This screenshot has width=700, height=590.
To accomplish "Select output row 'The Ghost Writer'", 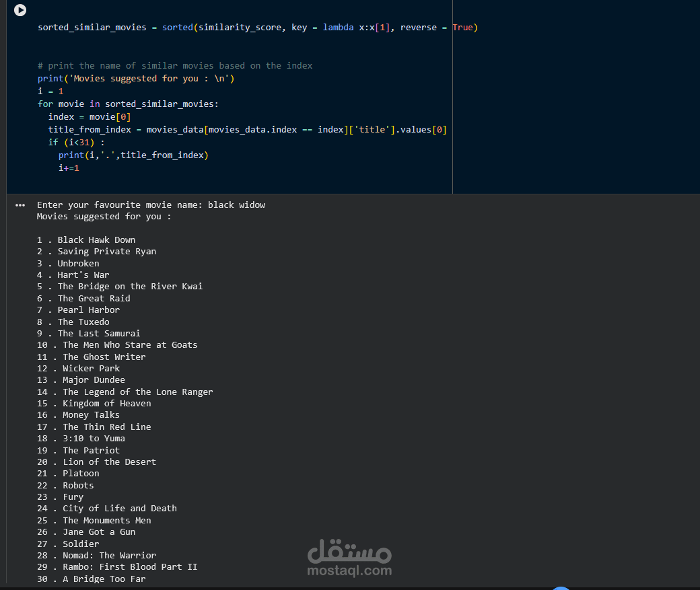I will click(91, 357).
